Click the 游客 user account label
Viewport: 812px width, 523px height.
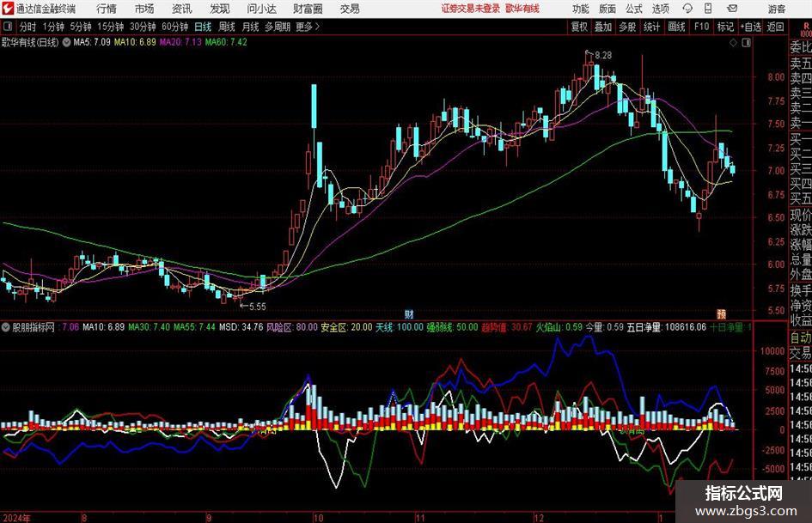tap(776, 9)
